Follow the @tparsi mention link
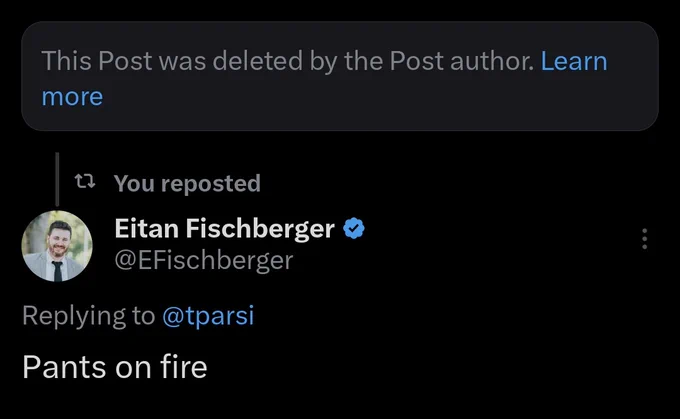The height and width of the screenshot is (419, 680). 208,315
